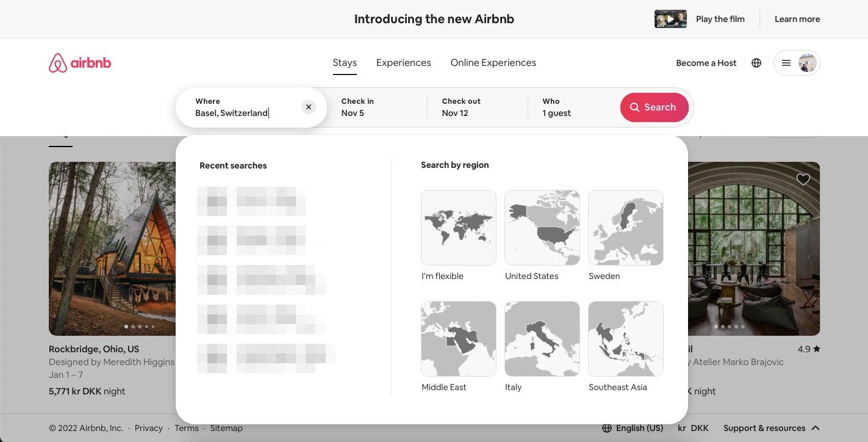
Task: Click the profile avatar picture
Action: coord(807,62)
